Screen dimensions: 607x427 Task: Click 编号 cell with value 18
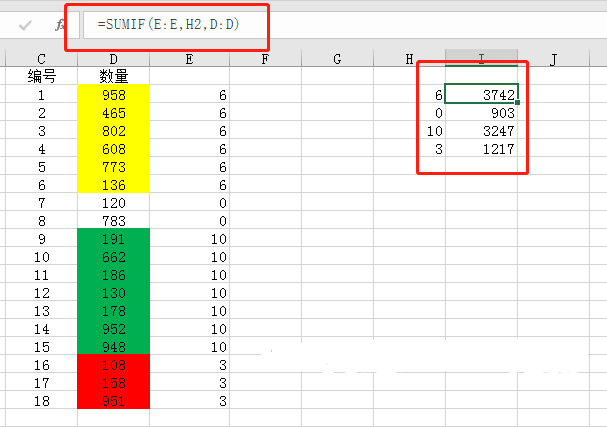(41, 400)
